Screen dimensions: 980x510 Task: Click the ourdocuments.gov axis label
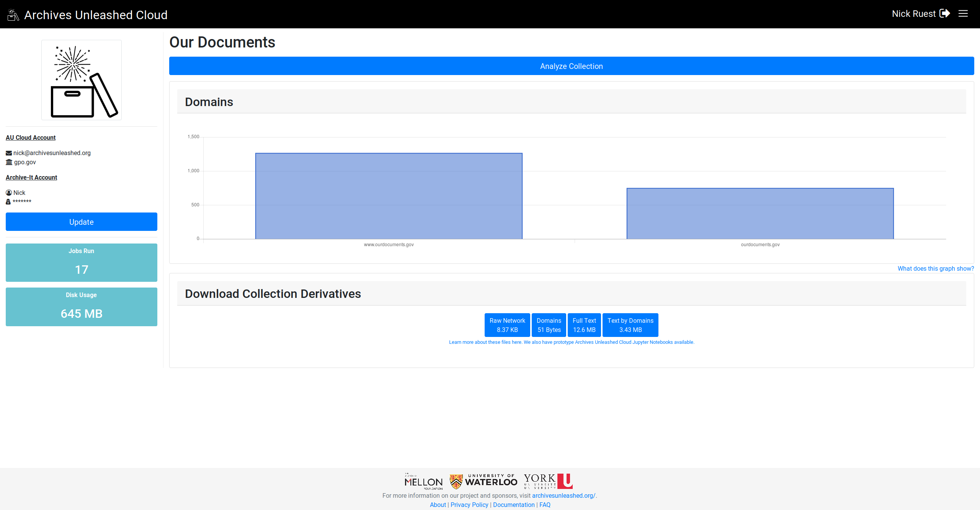pos(760,245)
